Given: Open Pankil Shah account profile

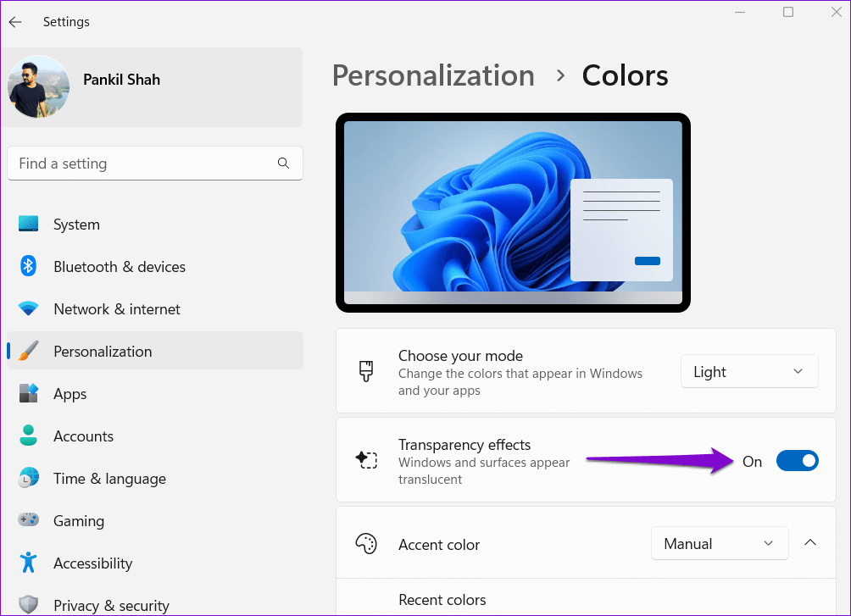Looking at the screenshot, I should point(121,80).
